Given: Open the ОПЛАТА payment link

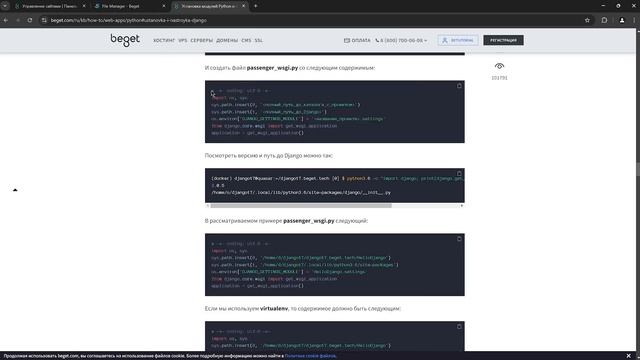Looking at the screenshot, I should point(357,40).
